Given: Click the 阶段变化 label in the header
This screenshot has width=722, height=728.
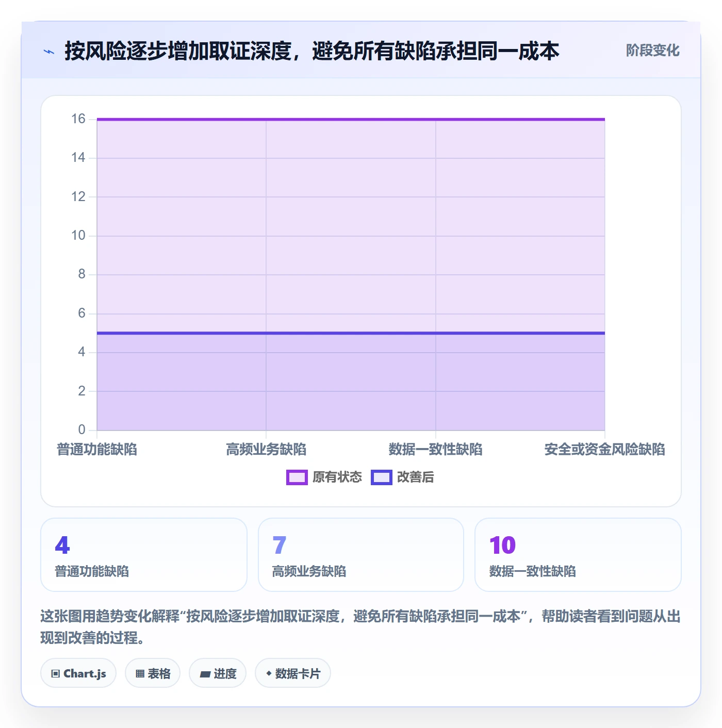Looking at the screenshot, I should 652,51.
